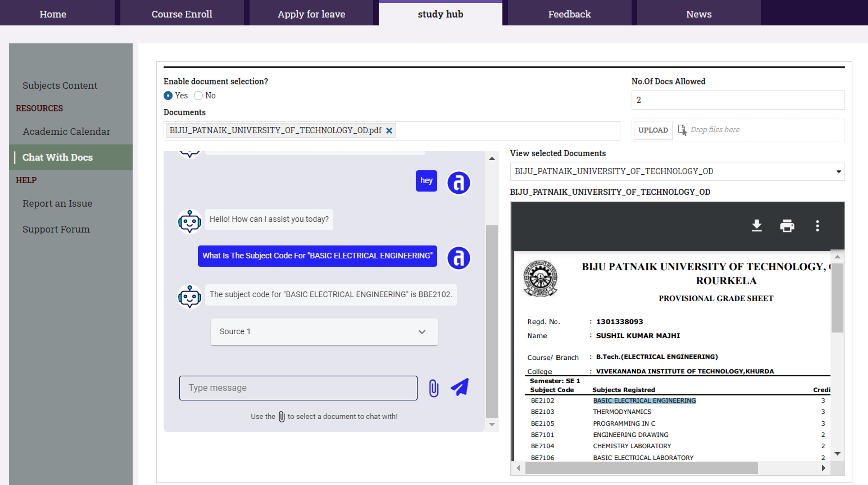This screenshot has height=485, width=868.
Task: Open PDF viewer more options menu
Action: pos(817,226)
